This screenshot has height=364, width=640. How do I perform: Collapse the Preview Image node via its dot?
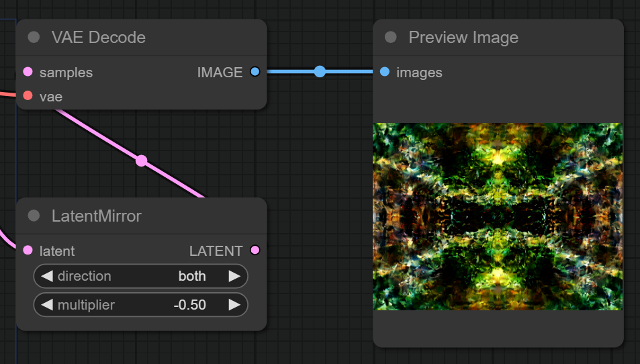tap(391, 37)
